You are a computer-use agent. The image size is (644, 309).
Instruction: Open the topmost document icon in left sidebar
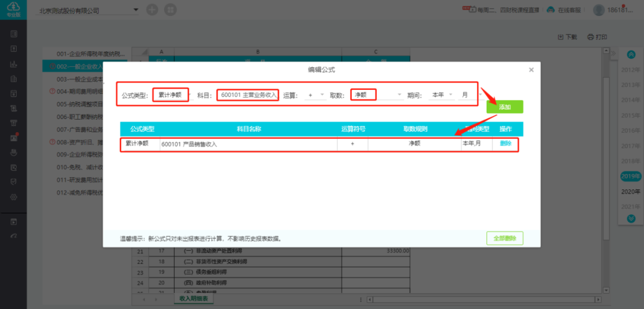[x=14, y=33]
